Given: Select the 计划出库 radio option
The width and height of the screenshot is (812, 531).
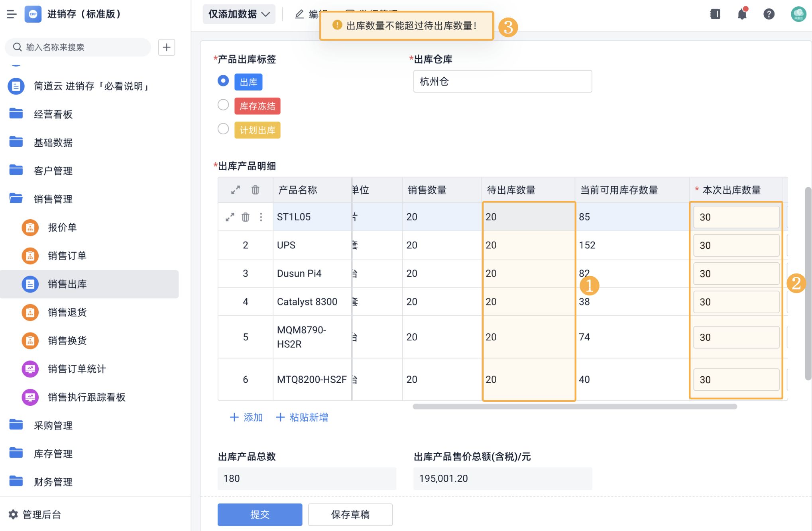Looking at the screenshot, I should [x=223, y=129].
